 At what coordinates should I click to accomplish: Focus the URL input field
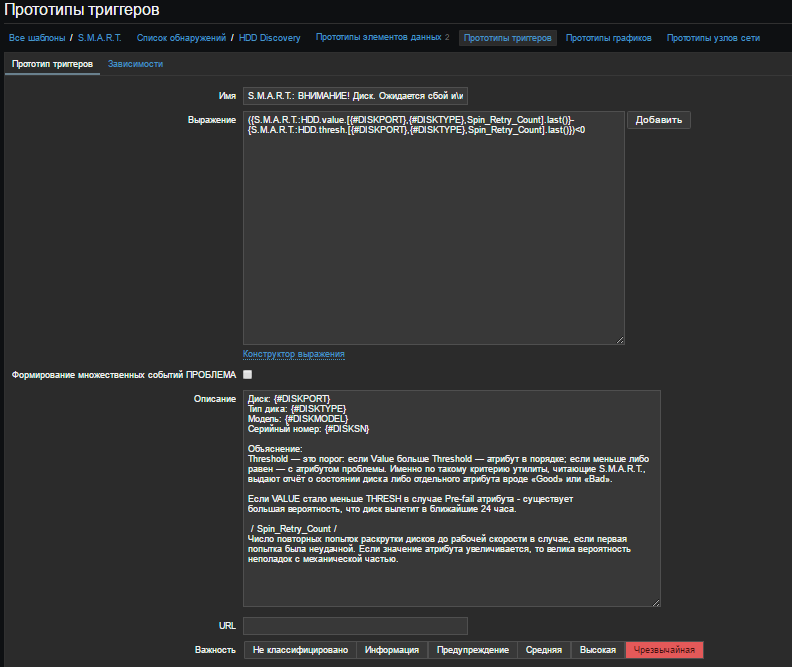tap(355, 626)
